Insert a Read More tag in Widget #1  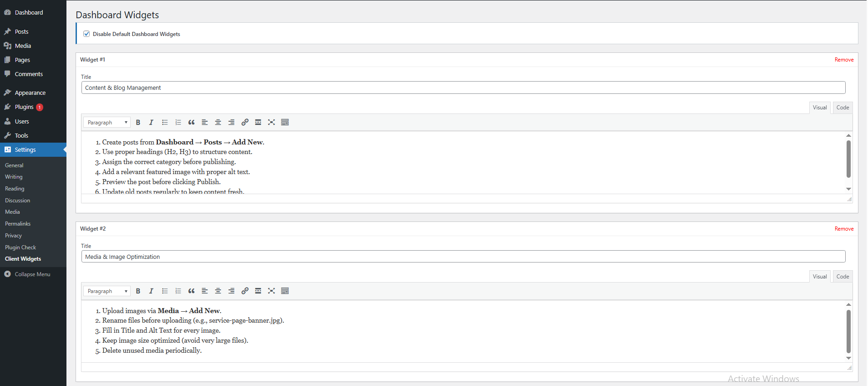point(258,122)
